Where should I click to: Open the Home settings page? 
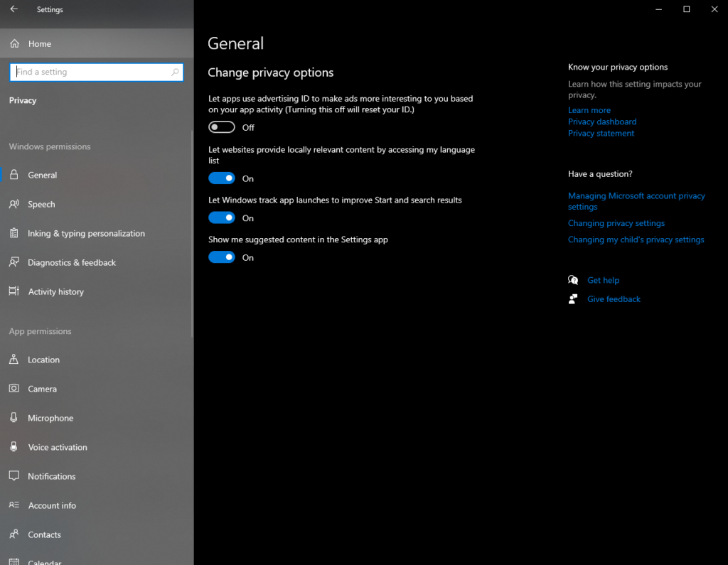point(97,43)
